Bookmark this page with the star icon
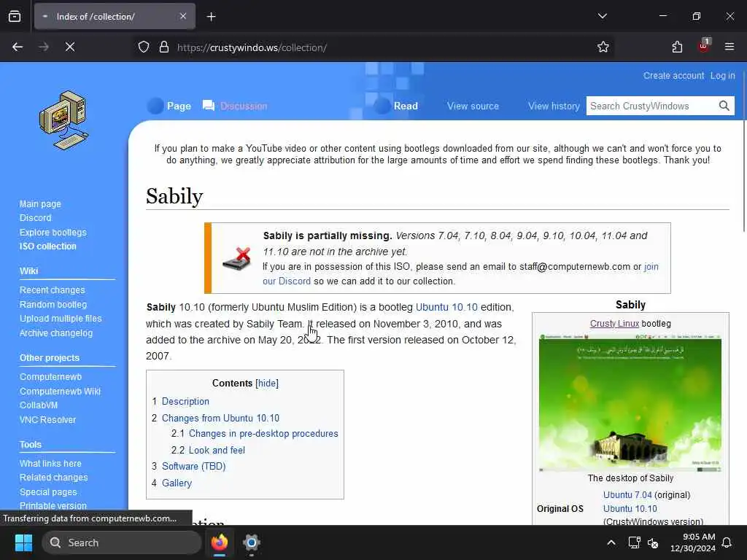 [603, 47]
